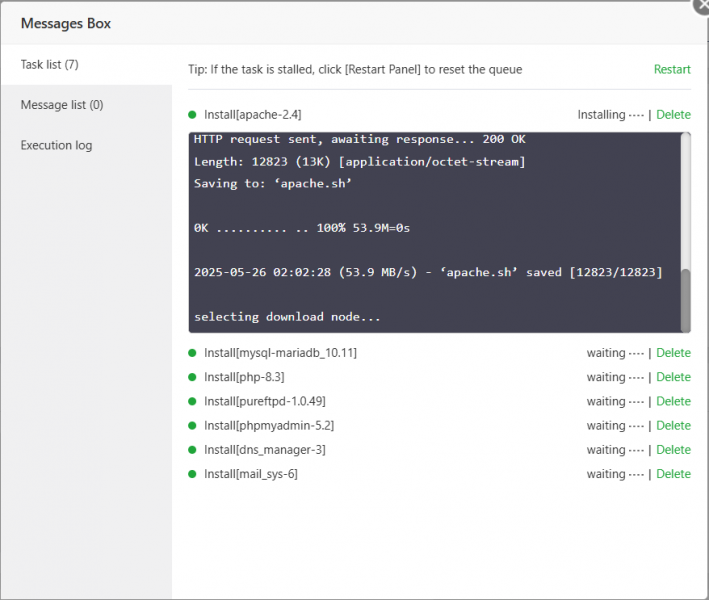Open the Execution log tab

[x=56, y=145]
